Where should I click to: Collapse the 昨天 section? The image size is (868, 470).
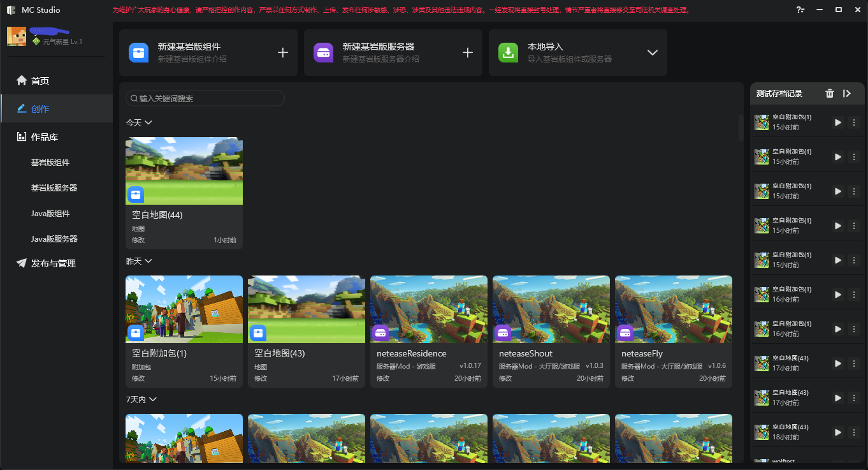coord(148,261)
